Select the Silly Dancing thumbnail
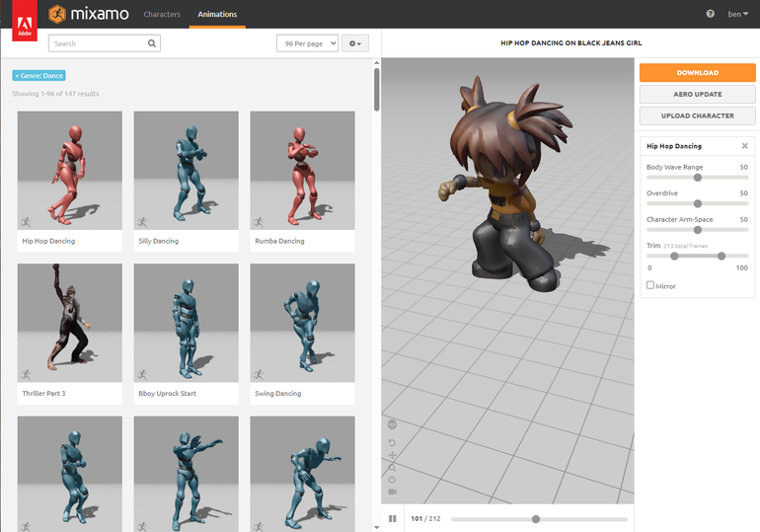The image size is (760, 532). click(x=187, y=171)
